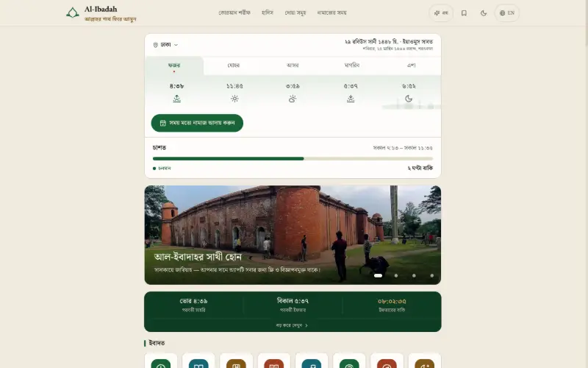This screenshot has width=588, height=368.
Task: Open bookmarks via the bookmark icon
Action: tap(464, 13)
